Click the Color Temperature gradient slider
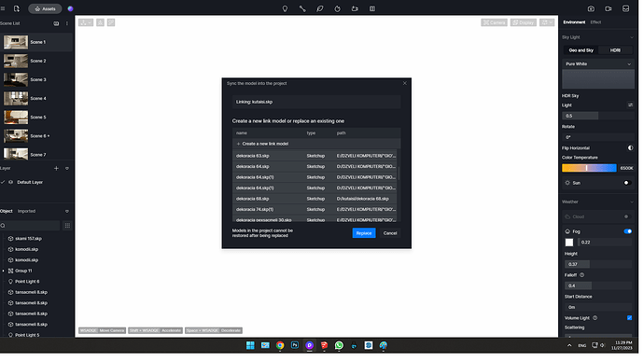This screenshot has width=644, height=362. point(589,168)
